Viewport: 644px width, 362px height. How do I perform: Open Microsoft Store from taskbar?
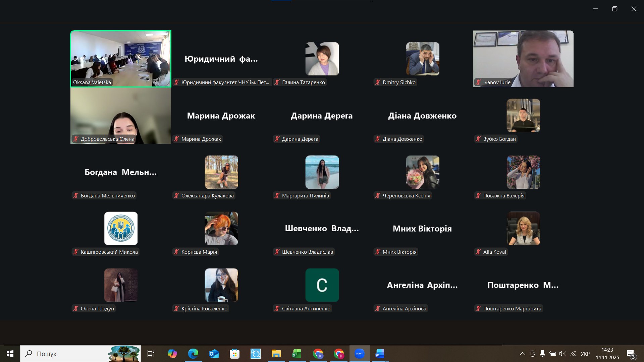pos(234,354)
